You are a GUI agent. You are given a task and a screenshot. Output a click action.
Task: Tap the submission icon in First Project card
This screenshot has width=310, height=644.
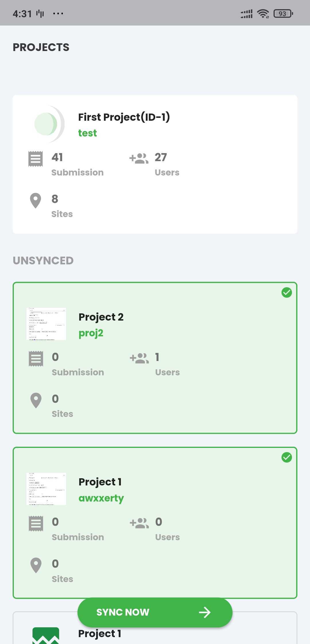(36, 159)
